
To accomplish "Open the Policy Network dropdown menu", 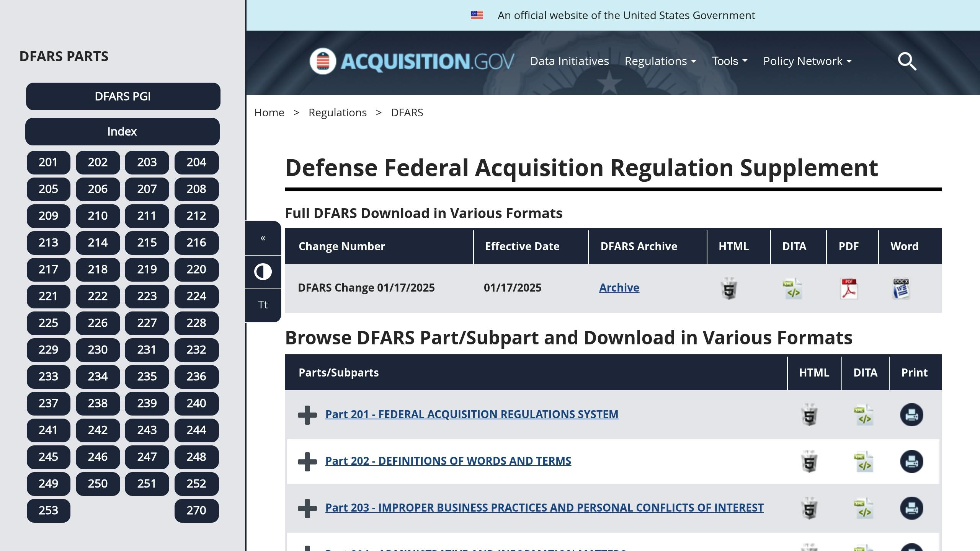I will (807, 61).
